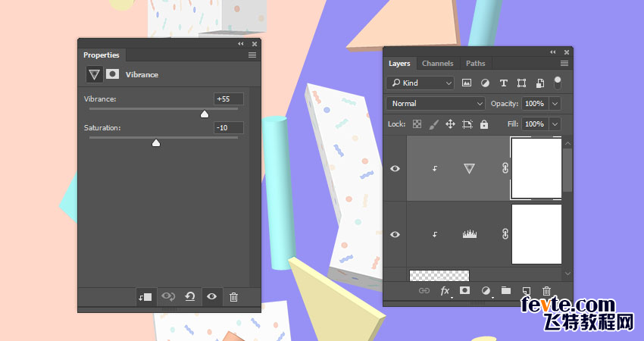The image size is (644, 341).
Task: Add layer mask button in Layers footer
Action: [x=464, y=290]
